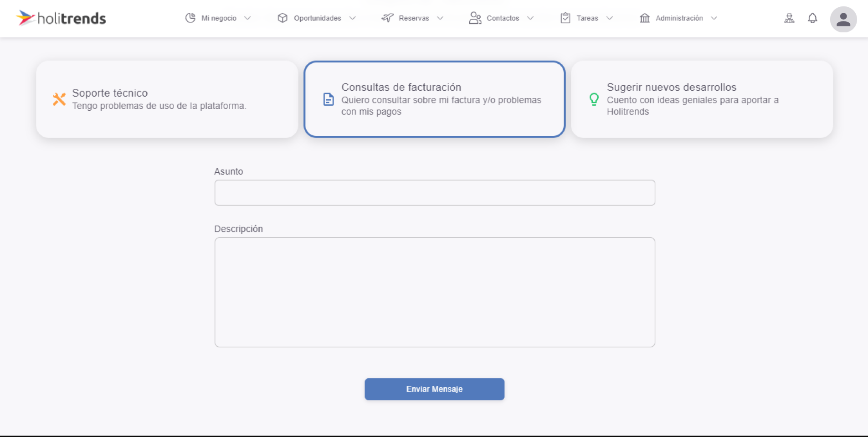Open the Contactos menu
The image size is (868, 437).
coord(501,18)
